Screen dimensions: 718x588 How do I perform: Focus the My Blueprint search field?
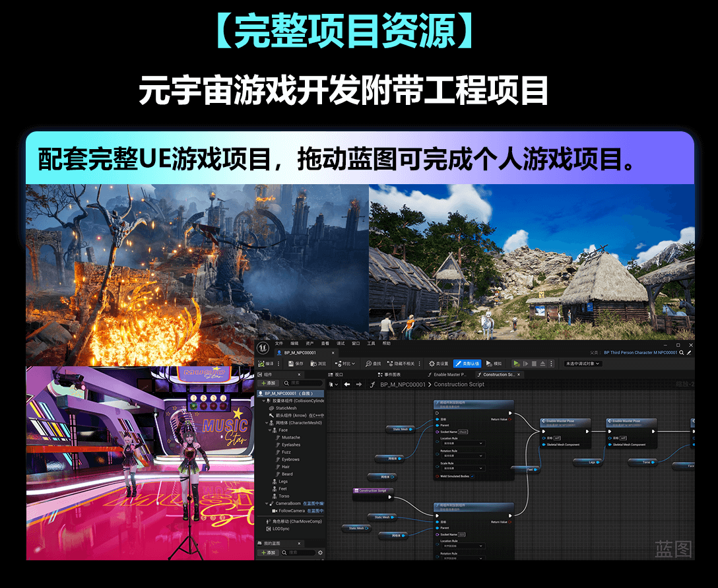tap(298, 553)
